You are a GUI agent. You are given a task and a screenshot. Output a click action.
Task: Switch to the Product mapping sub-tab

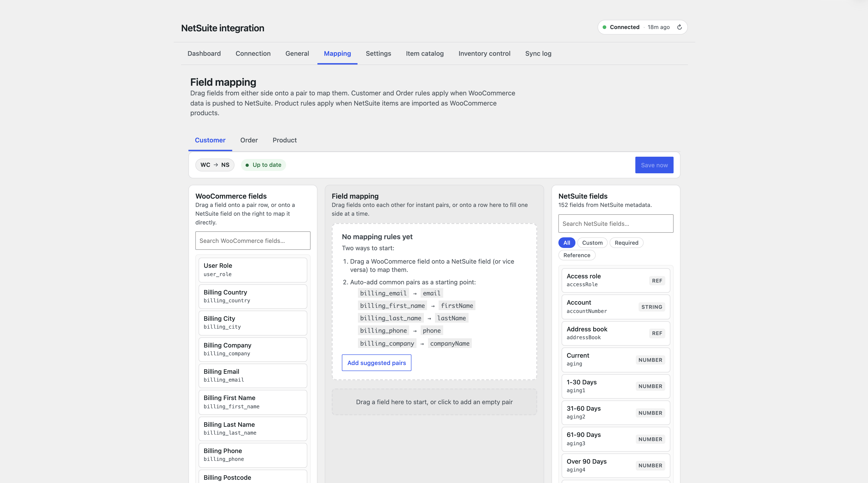(284, 140)
